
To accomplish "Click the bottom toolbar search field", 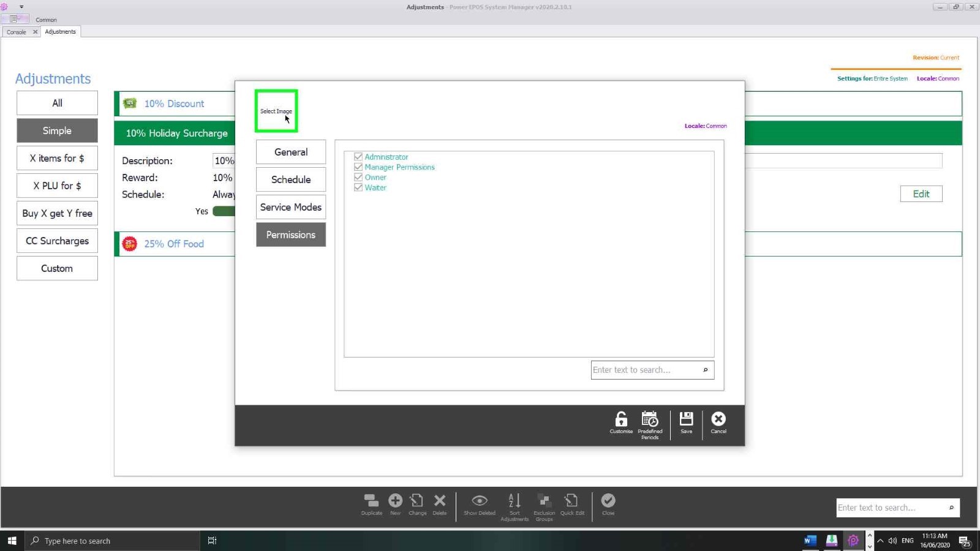I will 898,508.
